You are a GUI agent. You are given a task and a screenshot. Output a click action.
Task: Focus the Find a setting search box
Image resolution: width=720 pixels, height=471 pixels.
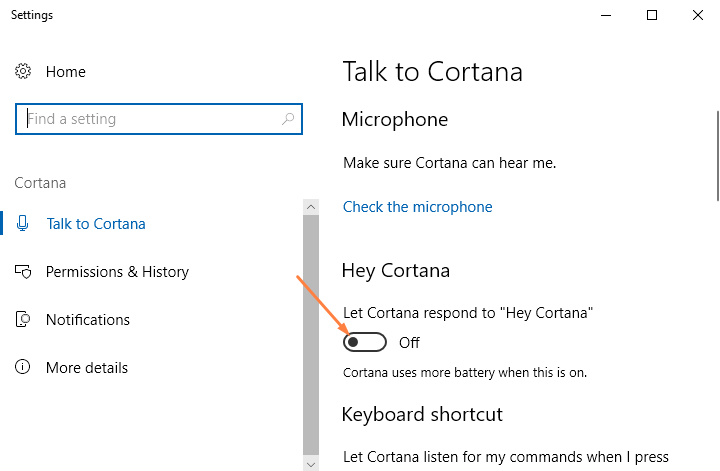[x=159, y=119]
